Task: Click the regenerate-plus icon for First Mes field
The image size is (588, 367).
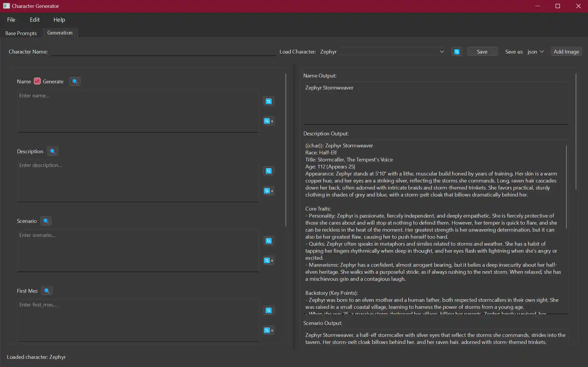Action: tap(269, 330)
